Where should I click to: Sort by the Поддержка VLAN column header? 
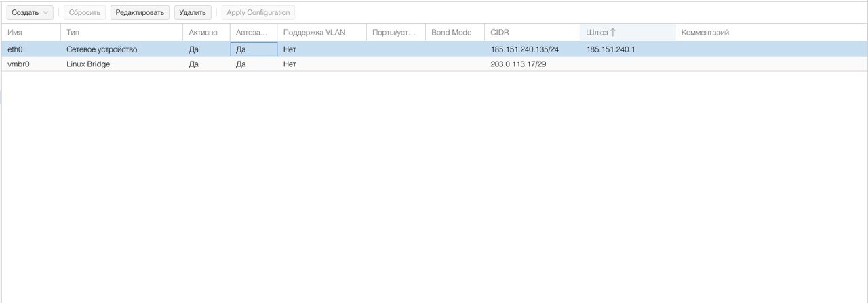click(x=321, y=33)
